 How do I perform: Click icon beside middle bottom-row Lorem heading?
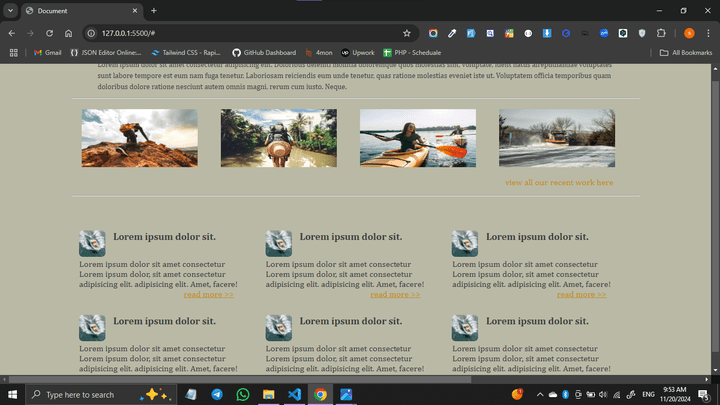[279, 328]
